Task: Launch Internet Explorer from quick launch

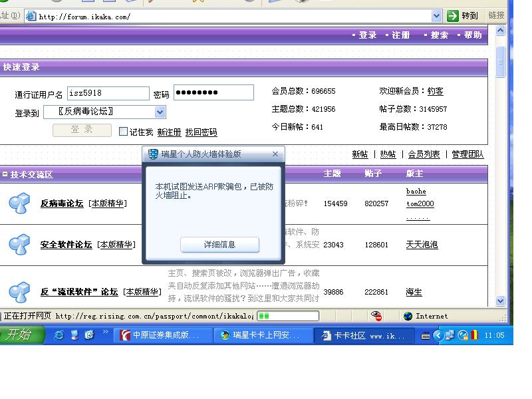Action: (59, 336)
